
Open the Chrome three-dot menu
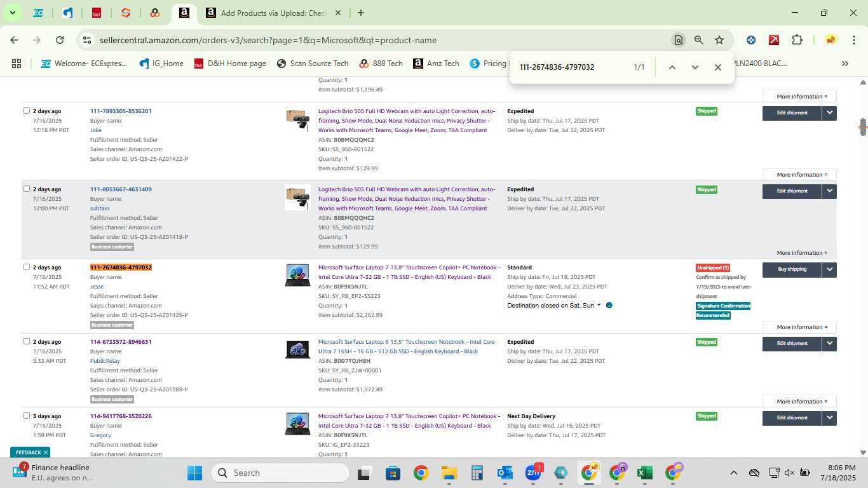[853, 40]
